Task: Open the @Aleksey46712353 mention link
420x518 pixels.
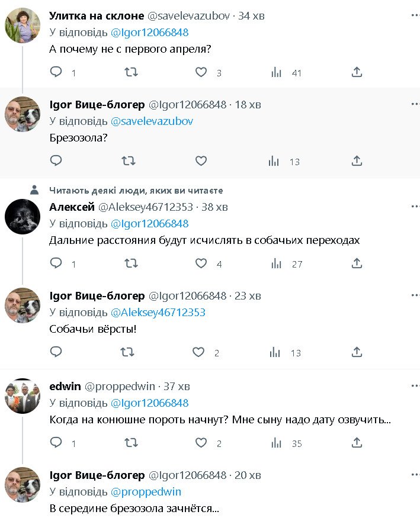Action: pos(158,313)
